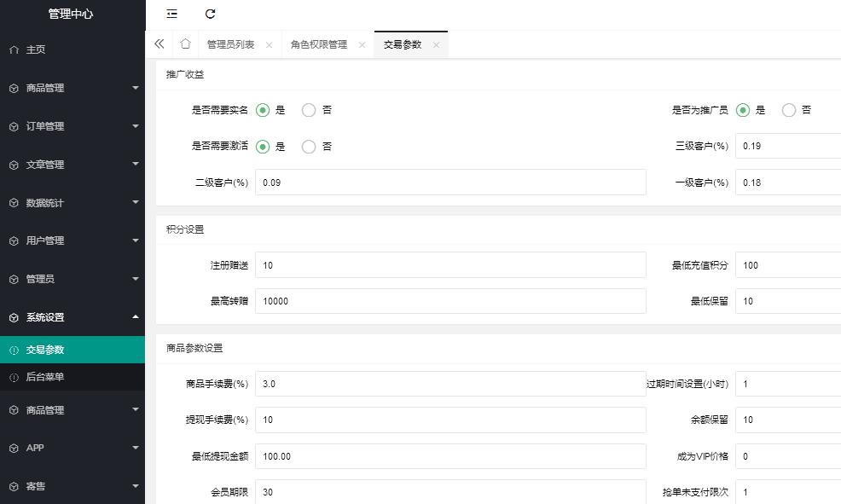Collapse the 系统设置 sidebar menu
This screenshot has width=841, height=504.
[x=72, y=317]
